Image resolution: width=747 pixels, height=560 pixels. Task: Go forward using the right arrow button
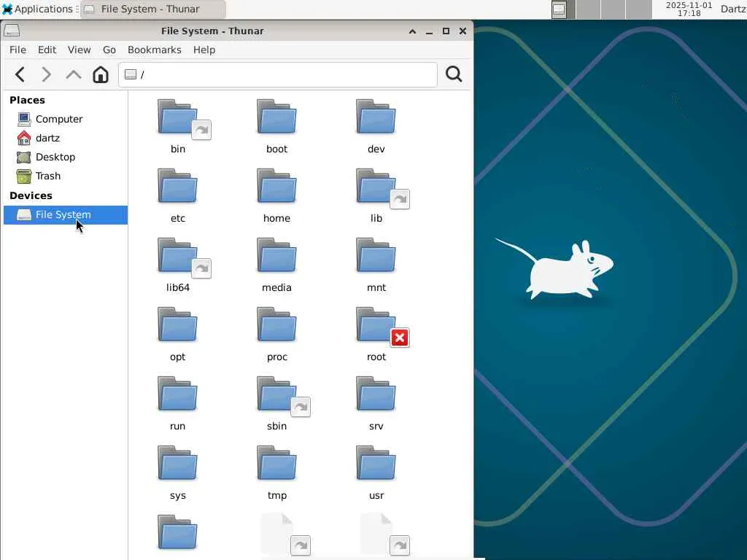tap(46, 75)
